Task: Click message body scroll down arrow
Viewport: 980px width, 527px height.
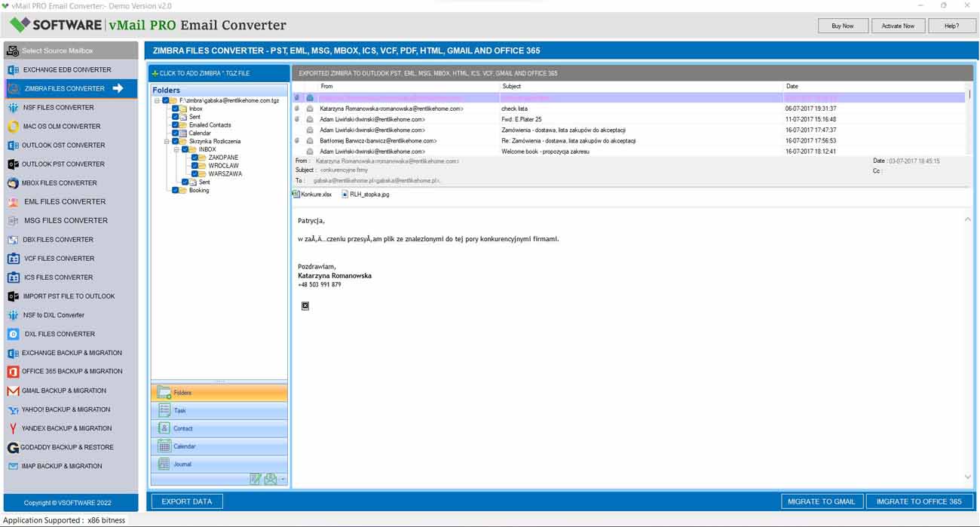Action: tap(968, 477)
